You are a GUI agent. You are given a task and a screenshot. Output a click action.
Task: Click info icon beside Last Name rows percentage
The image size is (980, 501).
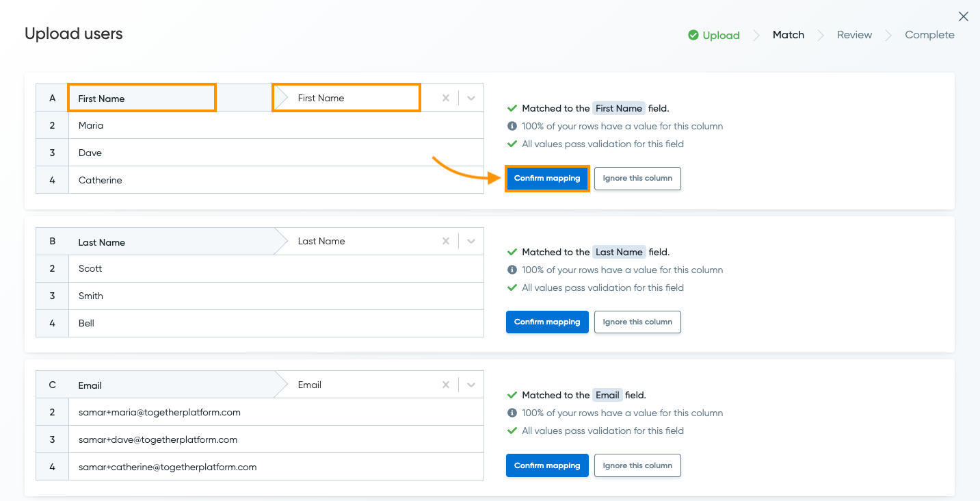tap(512, 270)
